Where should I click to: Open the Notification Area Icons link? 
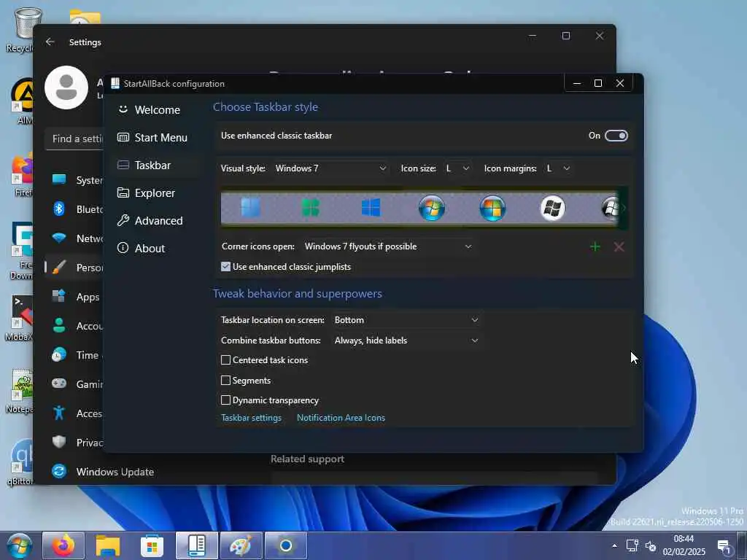(x=341, y=418)
